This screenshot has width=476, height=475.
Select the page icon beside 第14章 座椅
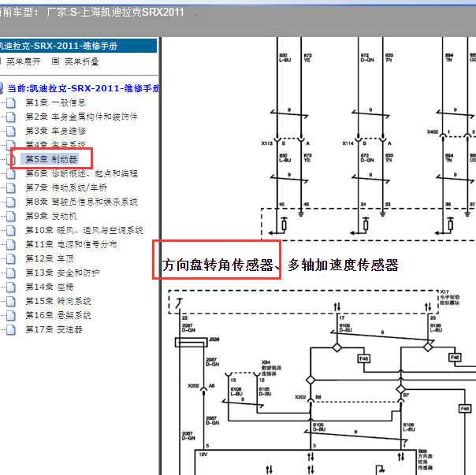coord(11,287)
